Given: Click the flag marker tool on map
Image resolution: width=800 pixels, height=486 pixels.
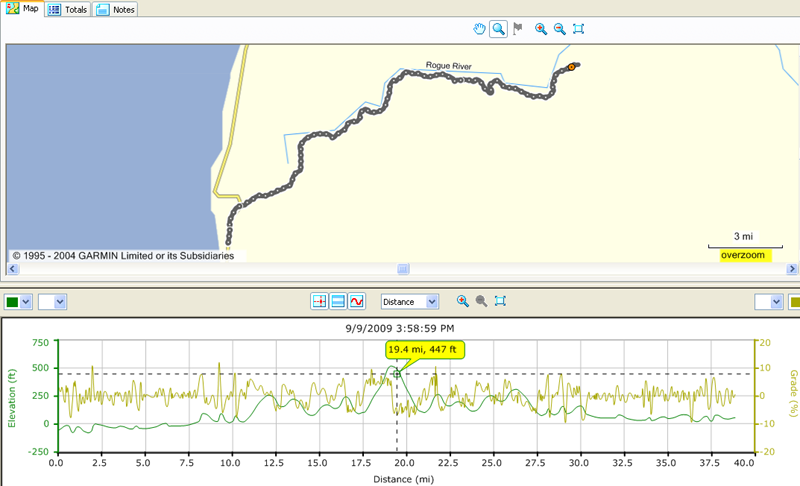Looking at the screenshot, I should tap(518, 29).
